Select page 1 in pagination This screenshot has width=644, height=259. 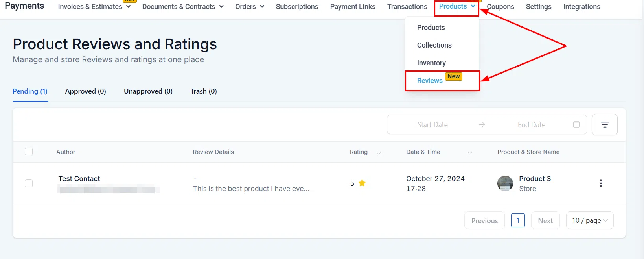(x=518, y=220)
